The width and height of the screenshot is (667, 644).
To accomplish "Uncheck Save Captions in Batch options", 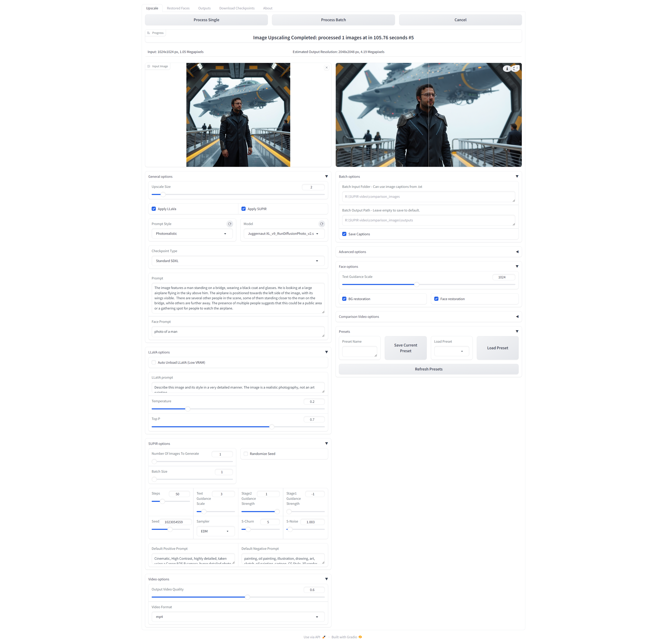I will pos(344,234).
